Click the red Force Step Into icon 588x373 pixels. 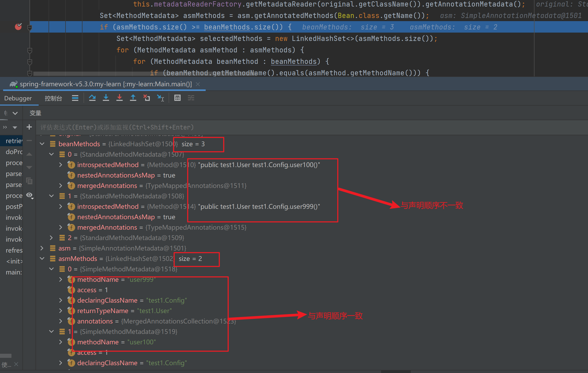point(120,98)
